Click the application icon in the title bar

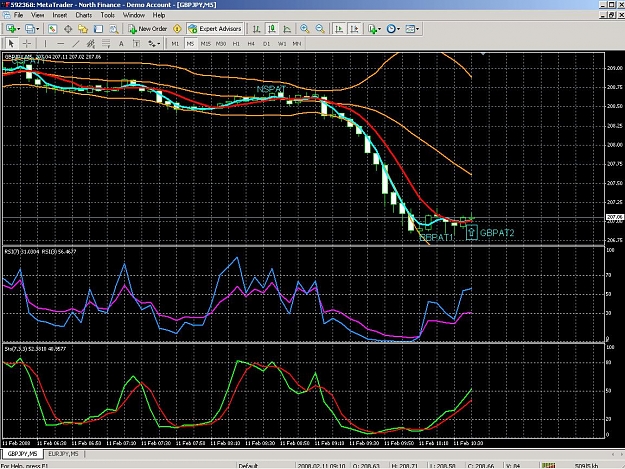click(5, 5)
